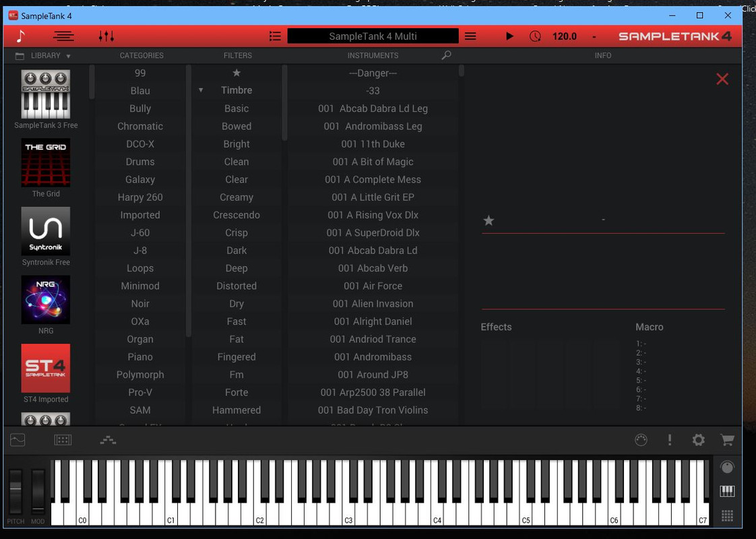
Task: Open the waveform edit panel icon
Action: pyautogui.click(x=18, y=440)
